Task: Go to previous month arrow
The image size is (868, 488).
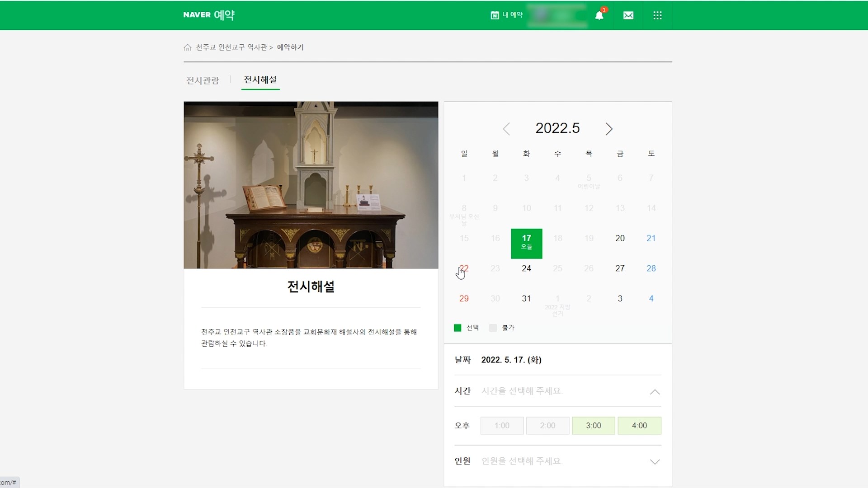Action: tap(506, 129)
